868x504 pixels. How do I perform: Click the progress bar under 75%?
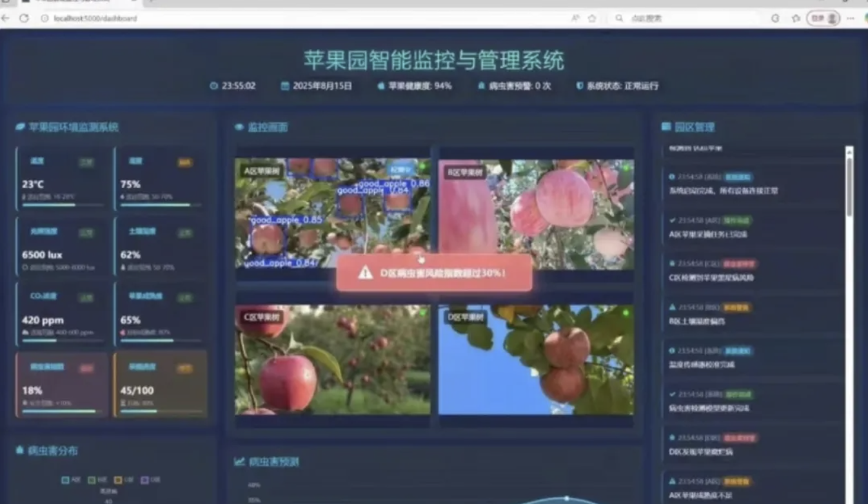[x=161, y=205]
